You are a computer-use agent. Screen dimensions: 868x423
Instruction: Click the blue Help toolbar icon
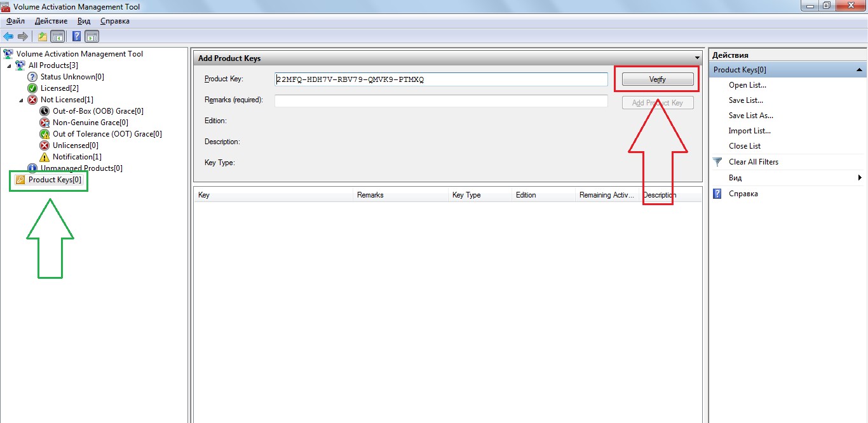coord(76,36)
